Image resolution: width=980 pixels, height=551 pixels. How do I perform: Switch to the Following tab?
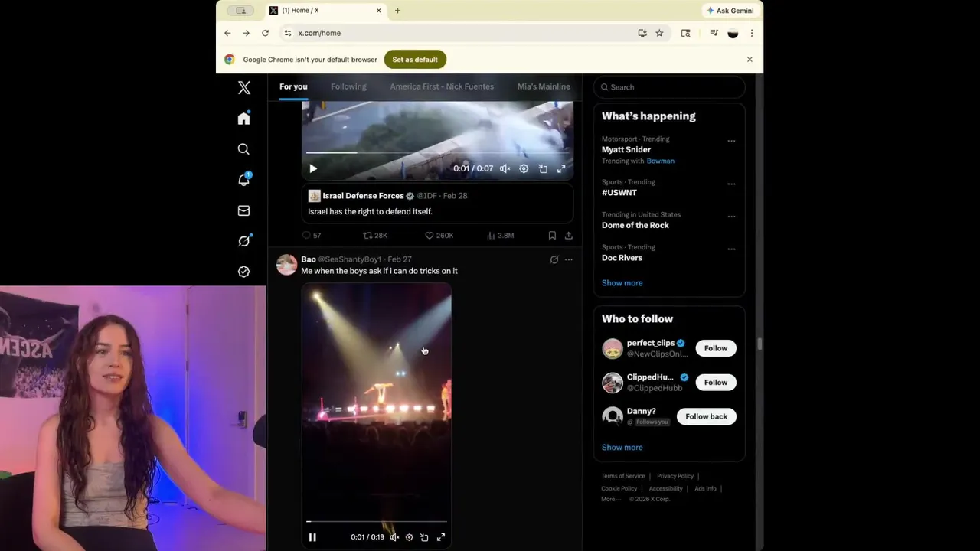coord(348,86)
